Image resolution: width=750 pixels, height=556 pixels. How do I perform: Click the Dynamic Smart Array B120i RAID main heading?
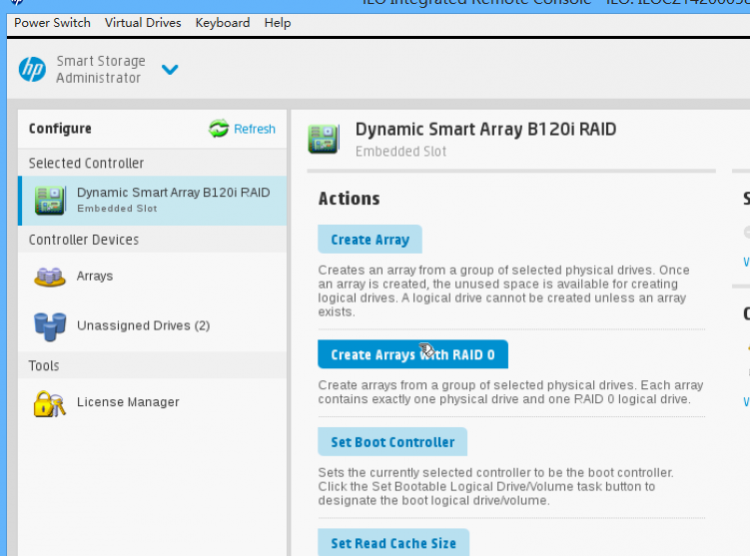486,129
